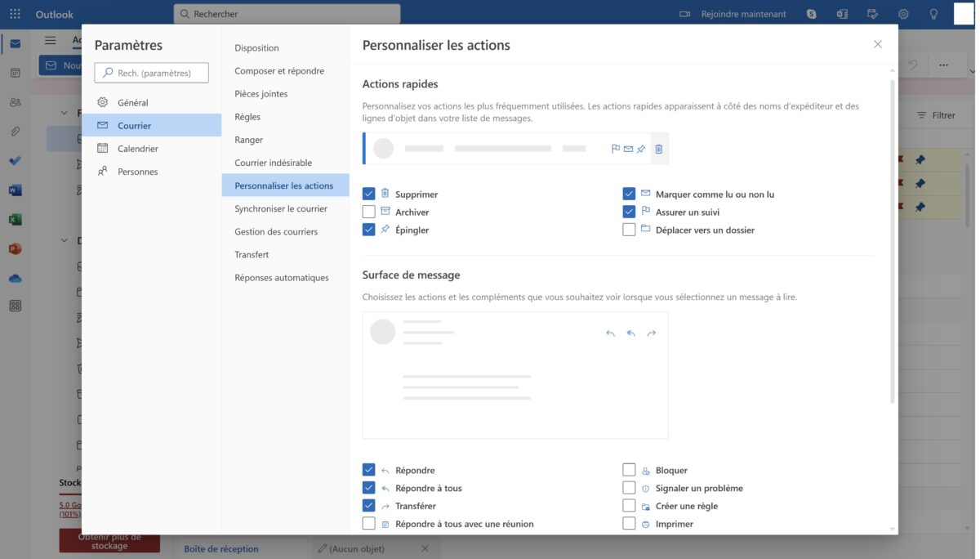Open Gestion des courriers settings
The width and height of the screenshot is (980, 559).
pos(285,231)
